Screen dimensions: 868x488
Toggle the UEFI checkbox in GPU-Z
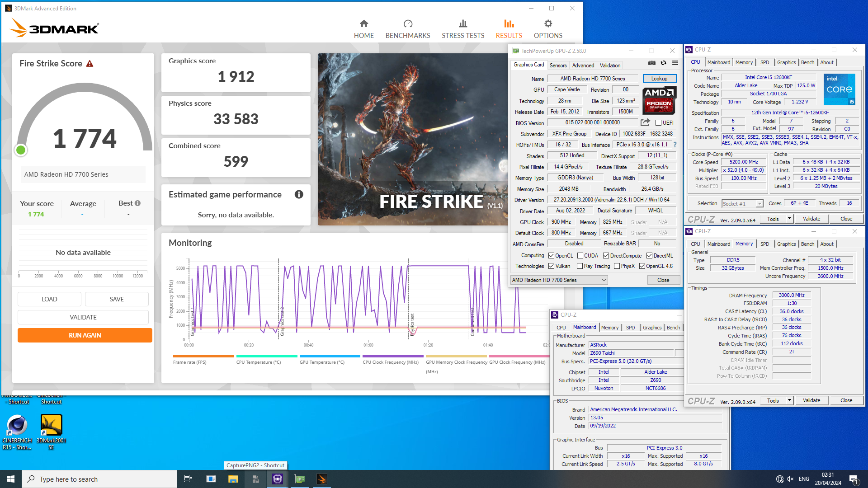point(658,123)
